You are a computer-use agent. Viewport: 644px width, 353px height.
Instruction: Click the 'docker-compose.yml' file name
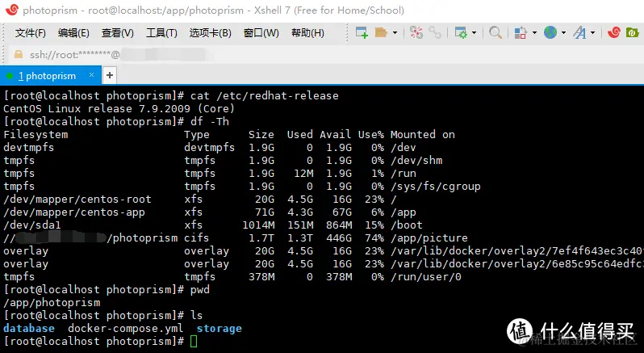pos(126,329)
